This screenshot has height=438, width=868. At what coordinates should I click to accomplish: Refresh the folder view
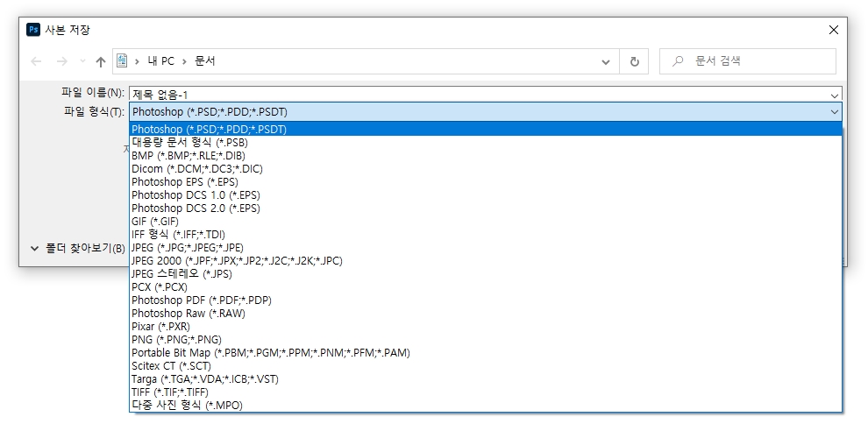tap(635, 61)
